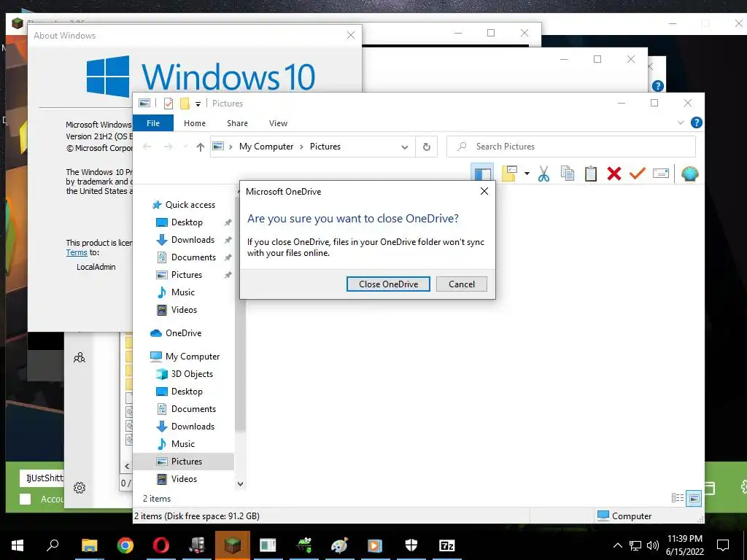The height and width of the screenshot is (560, 747).
Task: Expand the ribbon with the chevron
Action: (681, 122)
